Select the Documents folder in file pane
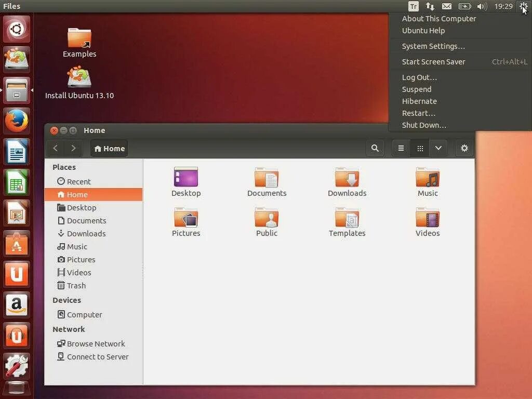Screen dimensions: 532x399 pos(267,182)
